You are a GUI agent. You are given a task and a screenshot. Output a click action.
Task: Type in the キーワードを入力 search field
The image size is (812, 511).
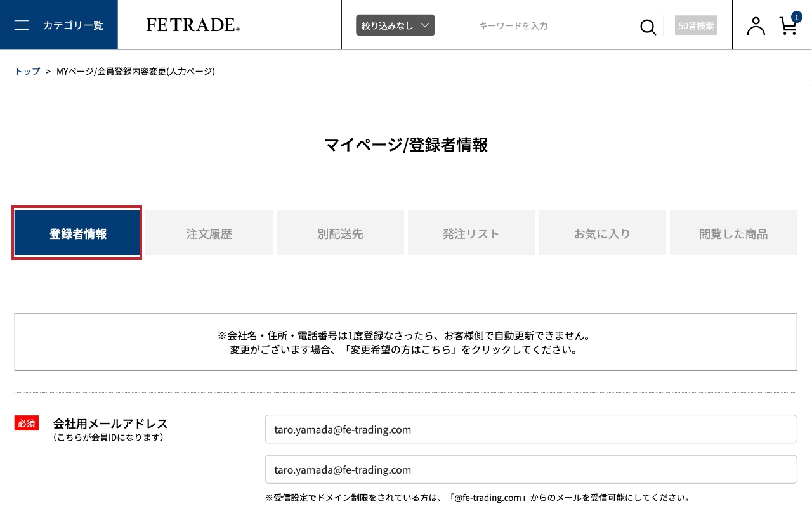click(552, 26)
